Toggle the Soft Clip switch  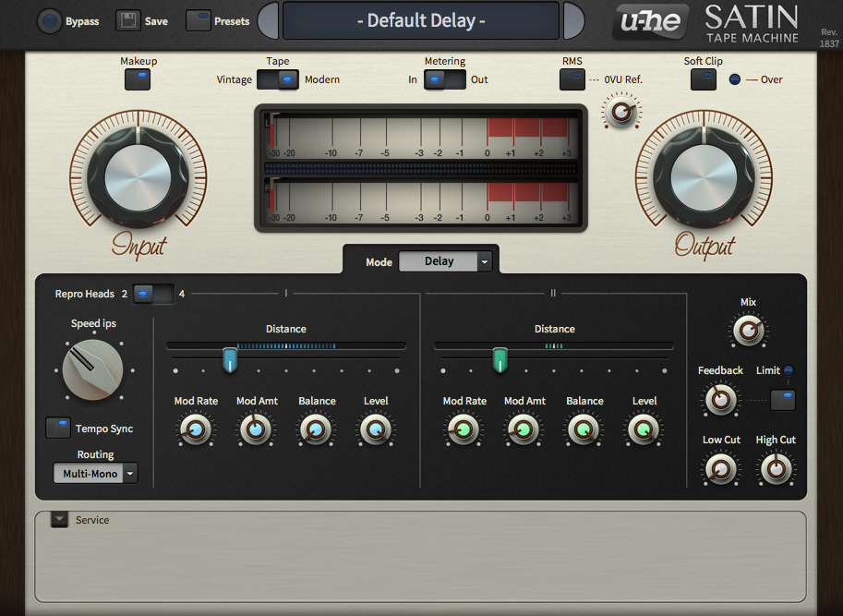[704, 79]
